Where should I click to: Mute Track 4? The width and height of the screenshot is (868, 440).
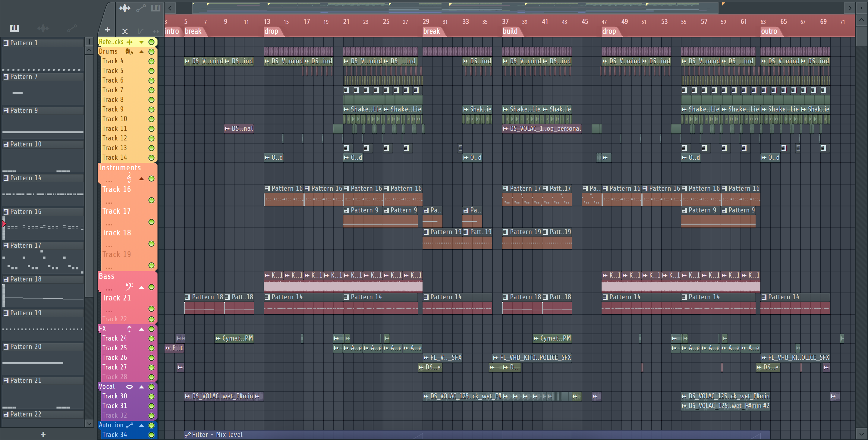point(152,61)
